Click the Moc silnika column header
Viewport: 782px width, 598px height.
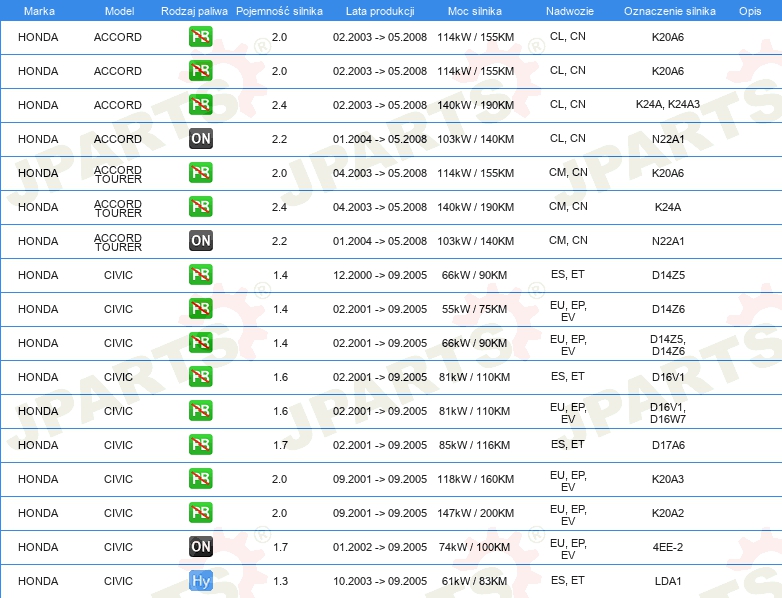(475, 11)
